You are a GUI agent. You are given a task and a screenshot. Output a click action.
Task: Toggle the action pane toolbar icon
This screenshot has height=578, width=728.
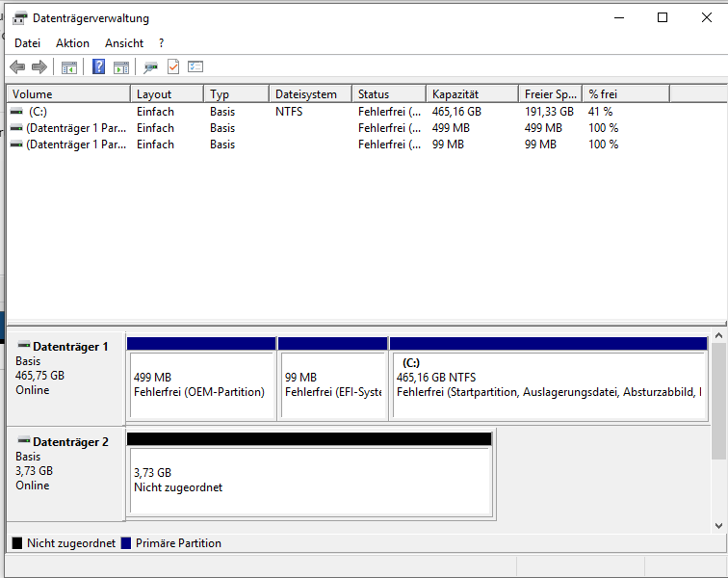(x=121, y=67)
